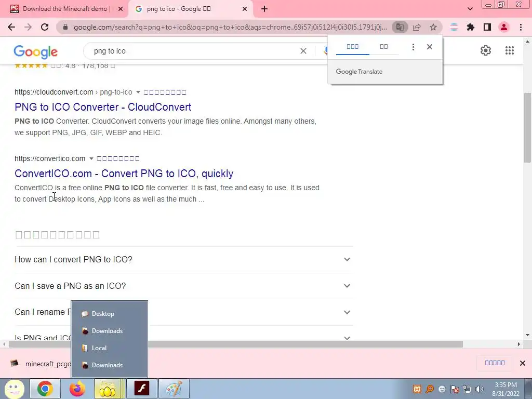This screenshot has height=399, width=532.
Task: Click the site lock icon in the address bar
Action: (x=65, y=27)
